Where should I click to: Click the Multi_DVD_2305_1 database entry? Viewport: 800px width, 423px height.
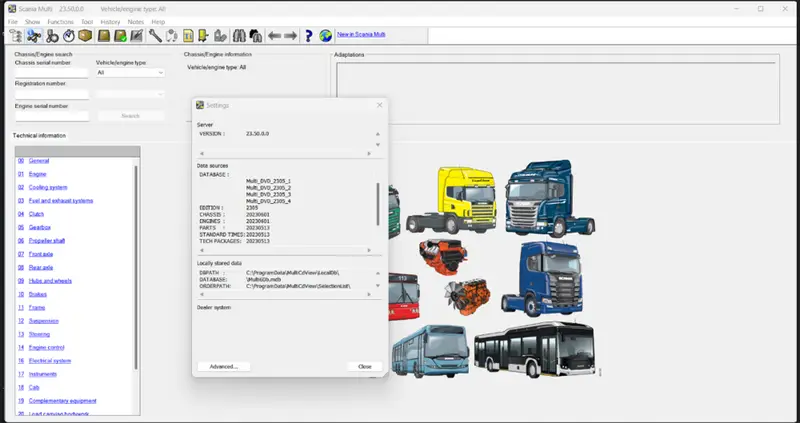point(268,181)
